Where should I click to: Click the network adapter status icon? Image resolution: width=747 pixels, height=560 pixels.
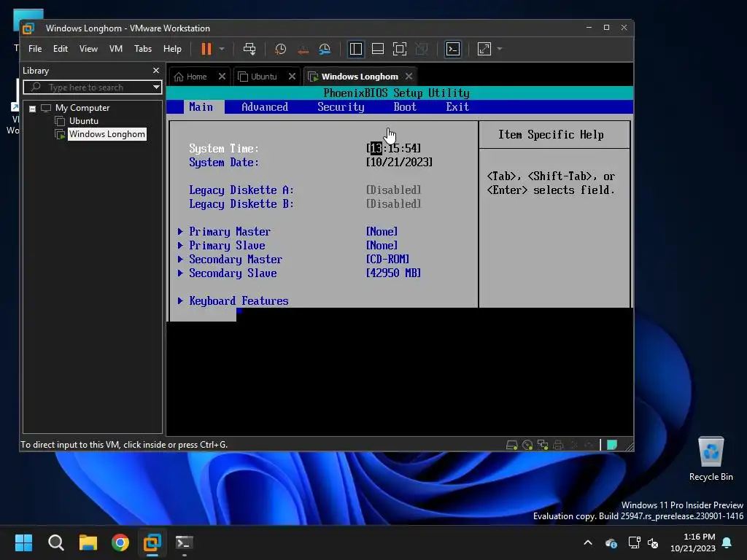(543, 445)
